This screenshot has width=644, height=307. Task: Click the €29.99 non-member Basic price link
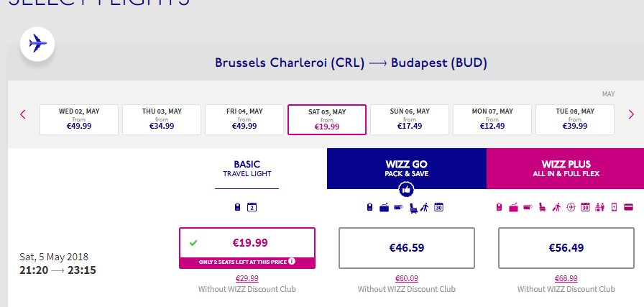coord(247,278)
